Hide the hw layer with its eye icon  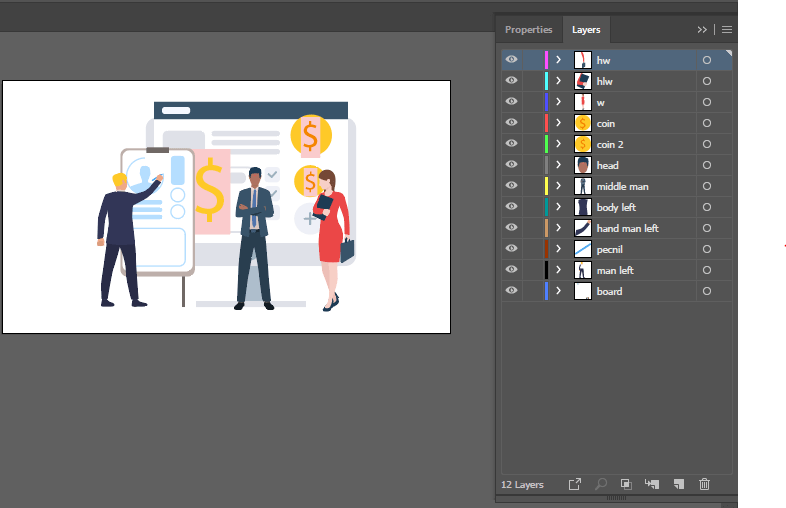(512, 60)
